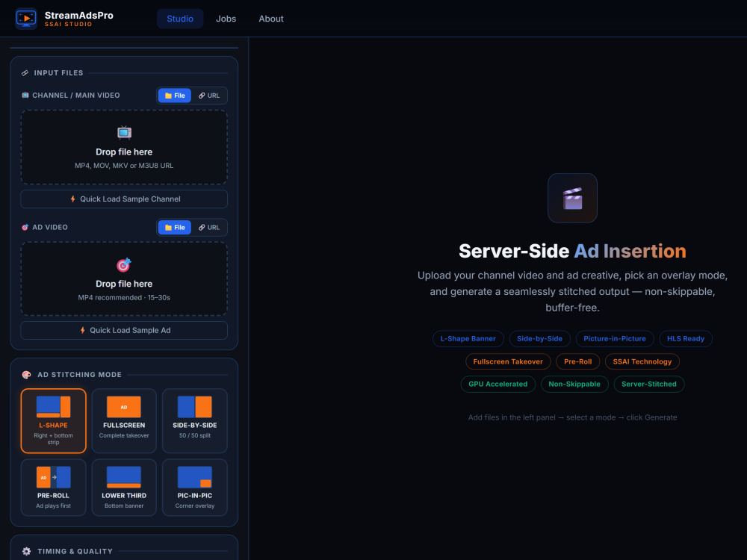Click the Ad Stitching Mode palette icon
This screenshot has width=747, height=560.
point(27,375)
